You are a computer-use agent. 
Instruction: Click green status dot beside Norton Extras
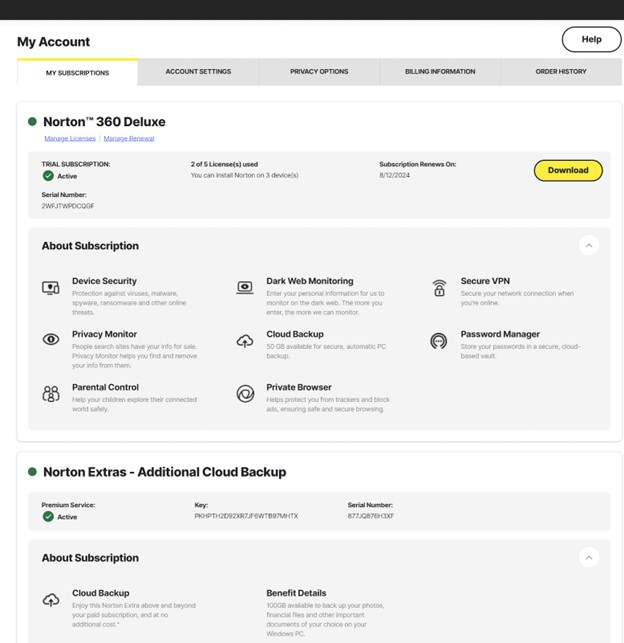pos(32,472)
